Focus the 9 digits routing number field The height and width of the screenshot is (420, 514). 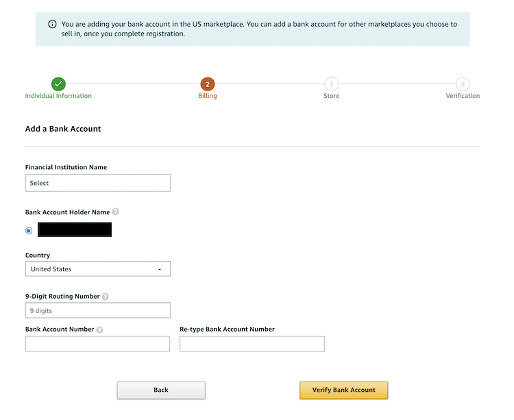98,310
